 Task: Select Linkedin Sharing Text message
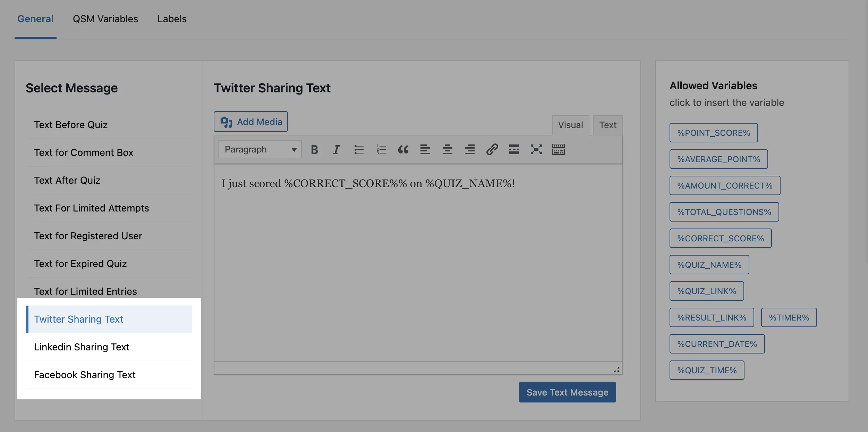82,347
